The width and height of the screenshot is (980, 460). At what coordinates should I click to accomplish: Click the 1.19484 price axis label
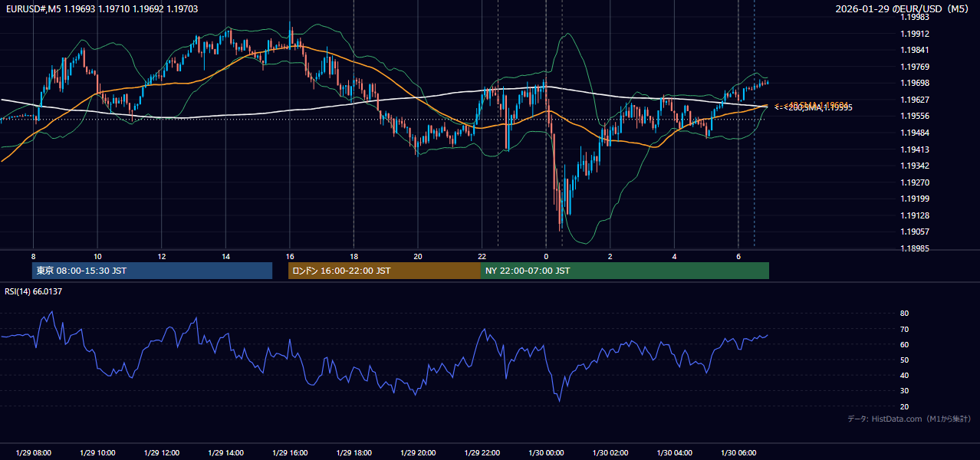click(x=914, y=133)
